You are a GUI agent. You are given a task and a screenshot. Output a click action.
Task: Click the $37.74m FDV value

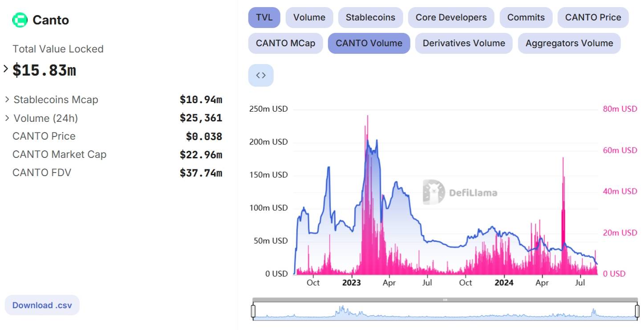tap(201, 173)
